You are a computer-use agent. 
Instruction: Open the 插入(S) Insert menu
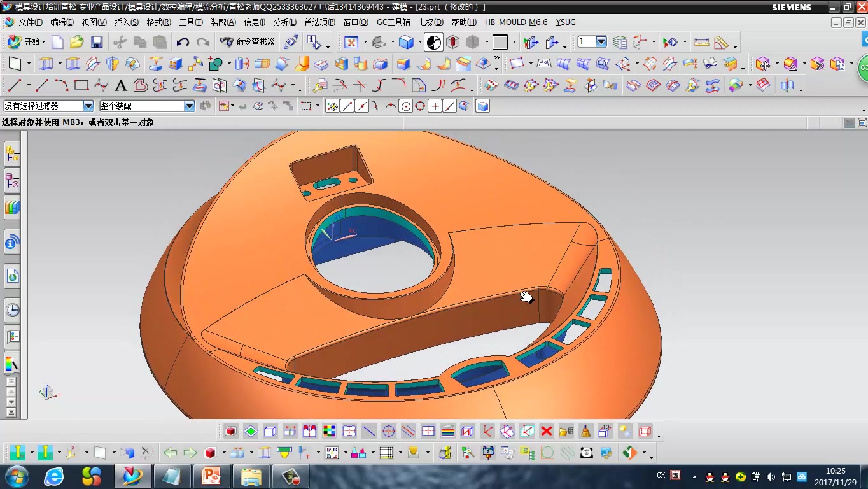click(x=126, y=22)
